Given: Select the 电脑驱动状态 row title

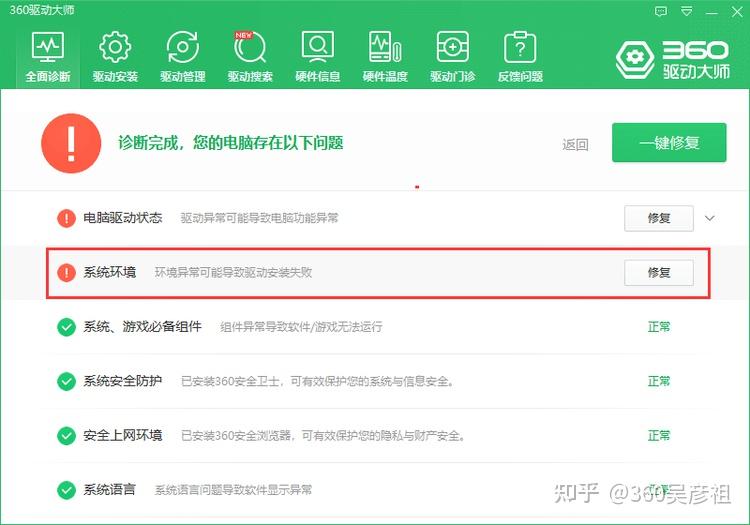Looking at the screenshot, I should [123, 218].
